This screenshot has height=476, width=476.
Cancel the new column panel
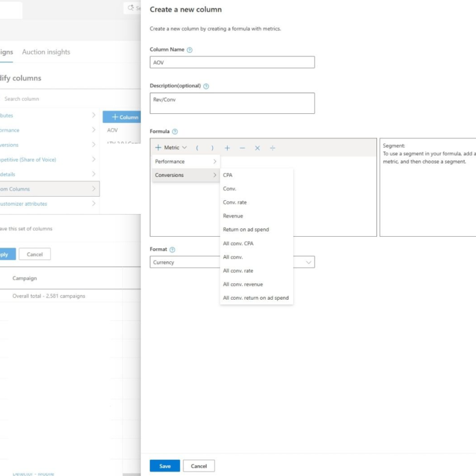tap(199, 466)
